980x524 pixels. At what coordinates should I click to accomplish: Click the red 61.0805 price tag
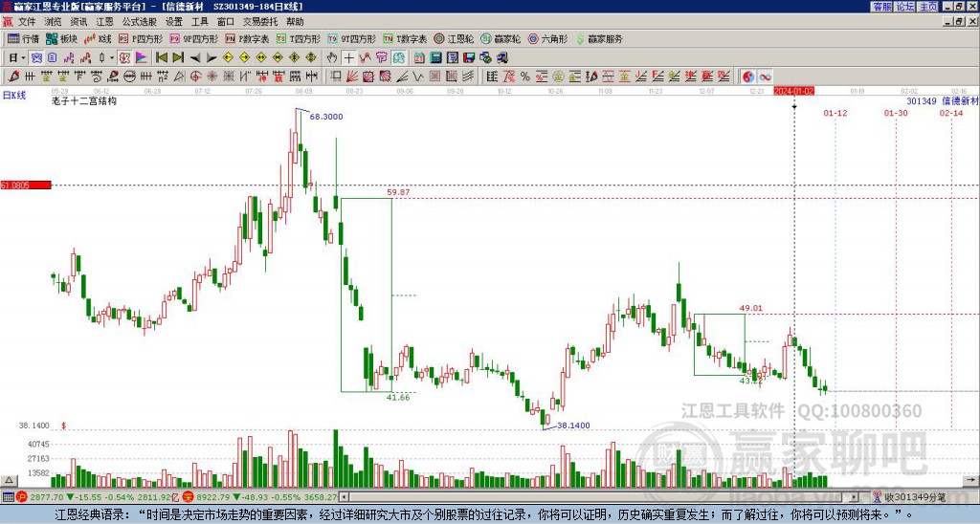click(26, 185)
